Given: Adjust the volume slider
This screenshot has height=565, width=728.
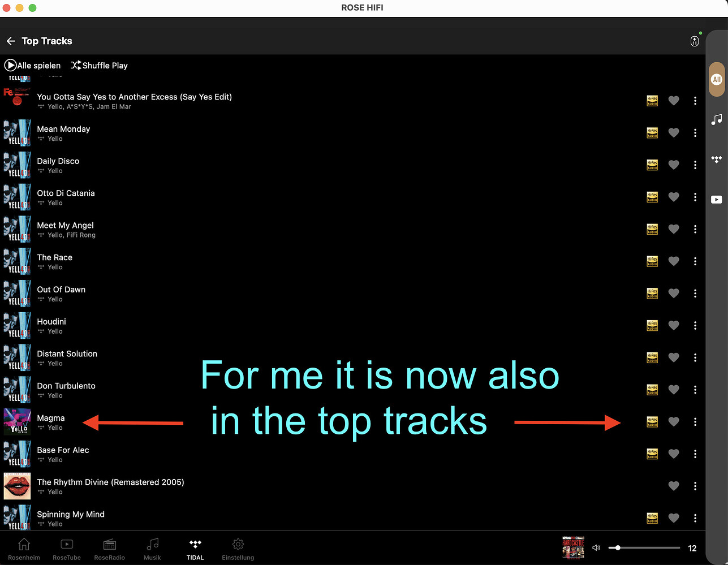Looking at the screenshot, I should click(644, 548).
